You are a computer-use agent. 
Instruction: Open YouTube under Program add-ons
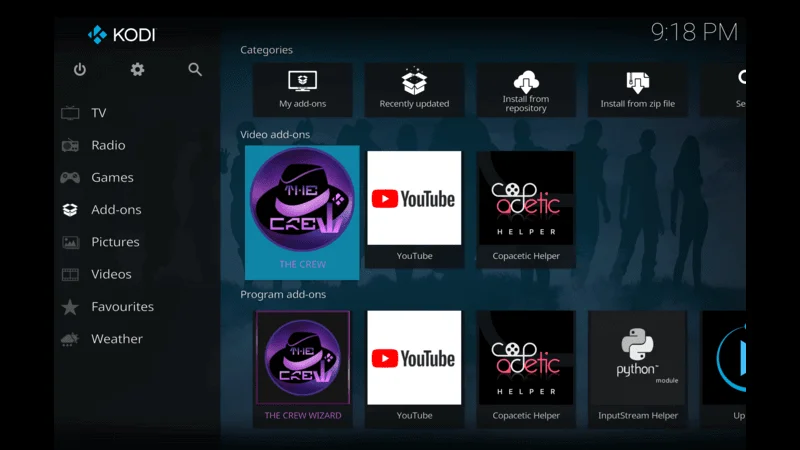click(x=414, y=368)
